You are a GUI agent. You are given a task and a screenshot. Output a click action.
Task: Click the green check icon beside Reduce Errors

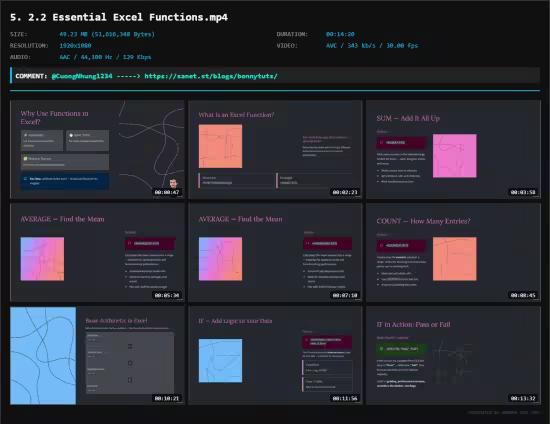point(25,159)
